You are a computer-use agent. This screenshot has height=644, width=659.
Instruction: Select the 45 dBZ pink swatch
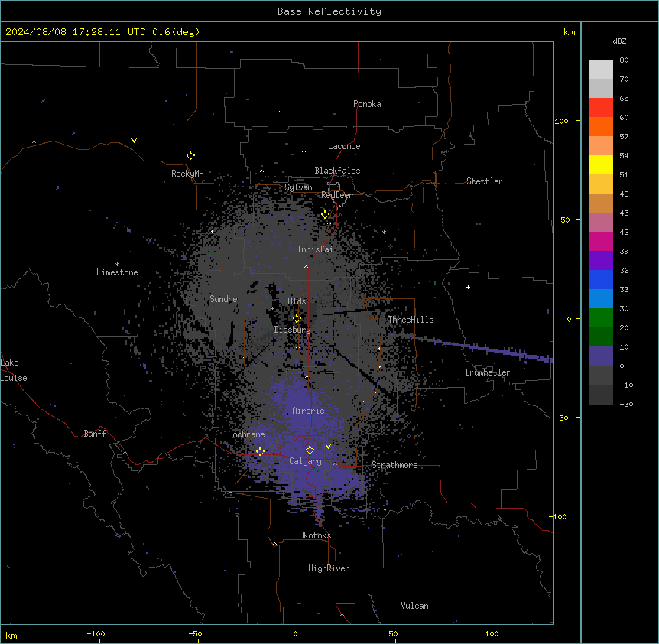point(601,223)
